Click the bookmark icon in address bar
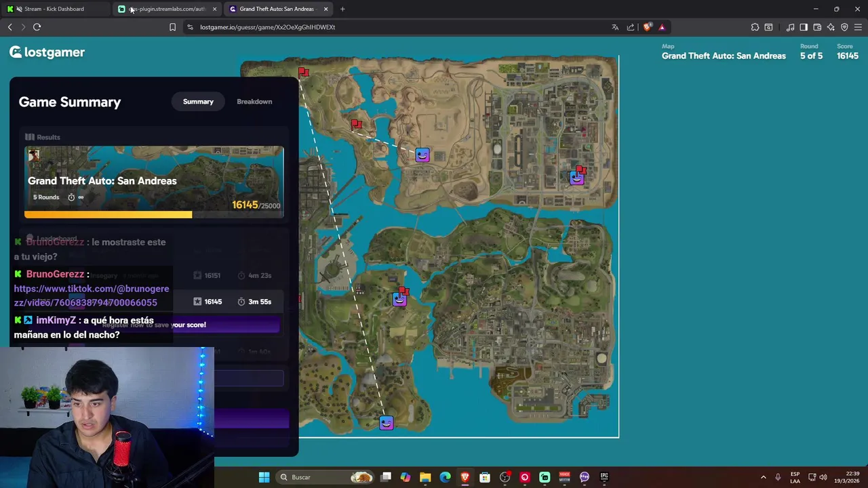The image size is (868, 488). coord(172,27)
